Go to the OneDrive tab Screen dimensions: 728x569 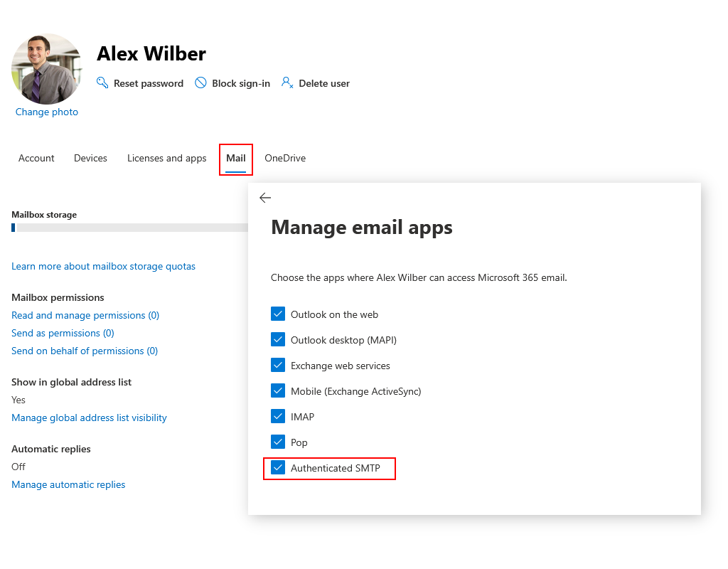point(285,158)
